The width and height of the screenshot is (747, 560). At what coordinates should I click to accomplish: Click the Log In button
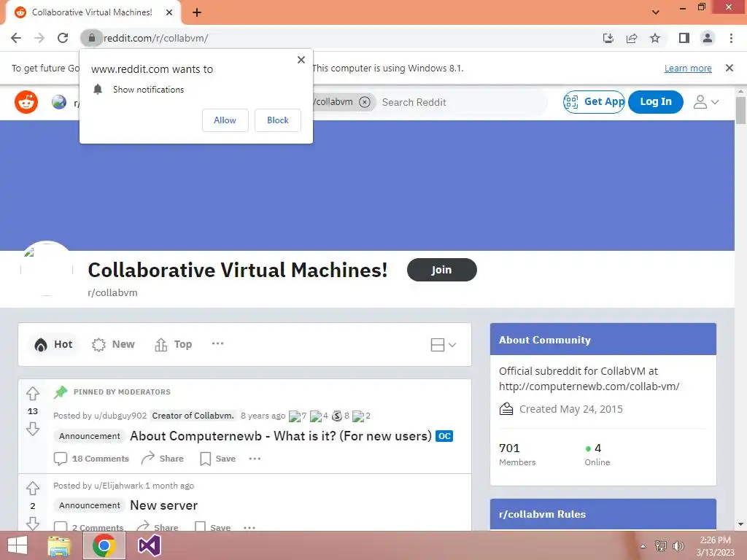[x=656, y=101]
